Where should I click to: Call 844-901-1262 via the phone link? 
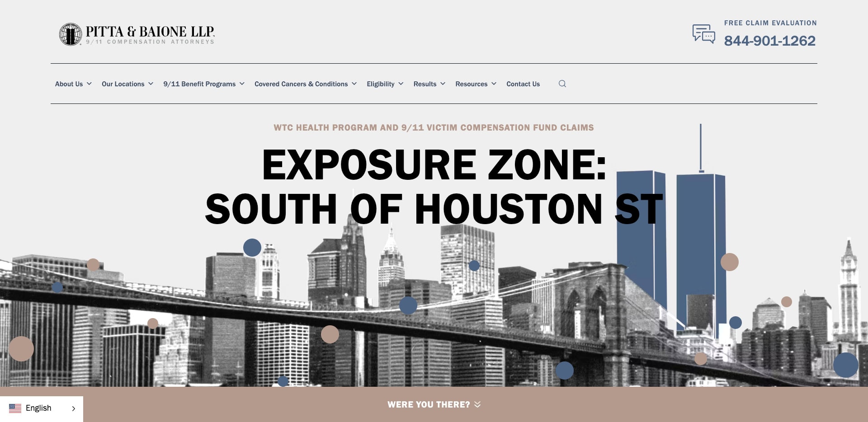tap(770, 41)
